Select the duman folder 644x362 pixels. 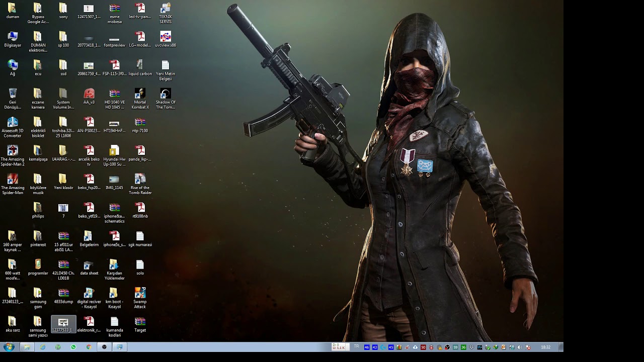tap(13, 11)
